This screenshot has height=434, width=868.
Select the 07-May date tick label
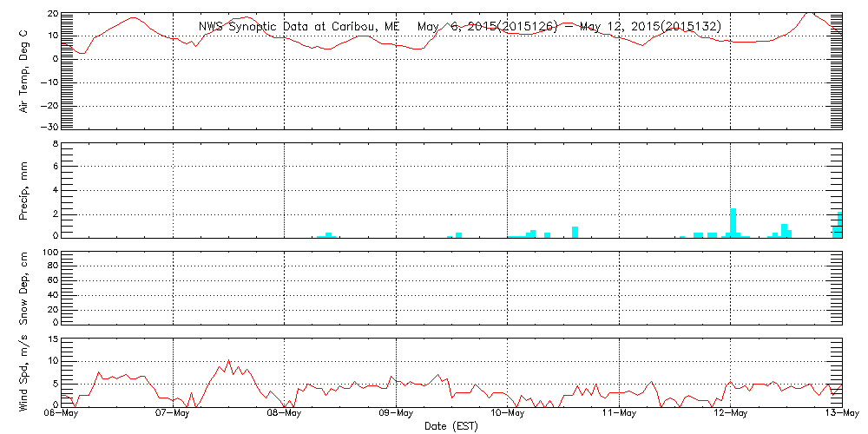click(x=174, y=414)
